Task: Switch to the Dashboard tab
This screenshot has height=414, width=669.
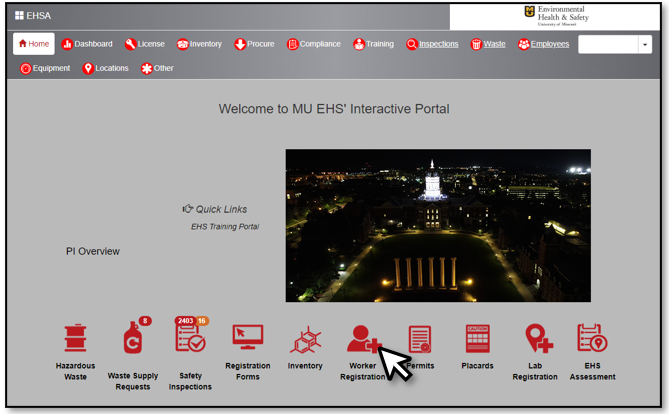Action: tap(87, 44)
